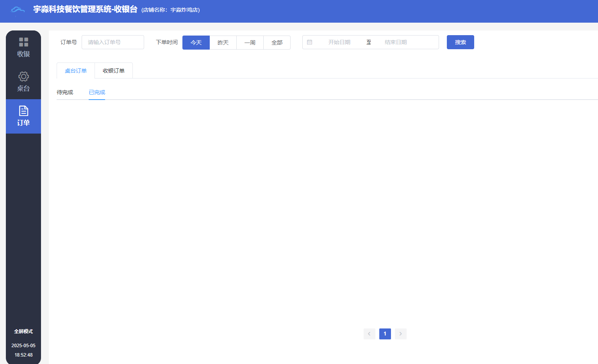The image size is (598, 364).
Task: Click the calendar icon in date range
Action: tap(309, 42)
